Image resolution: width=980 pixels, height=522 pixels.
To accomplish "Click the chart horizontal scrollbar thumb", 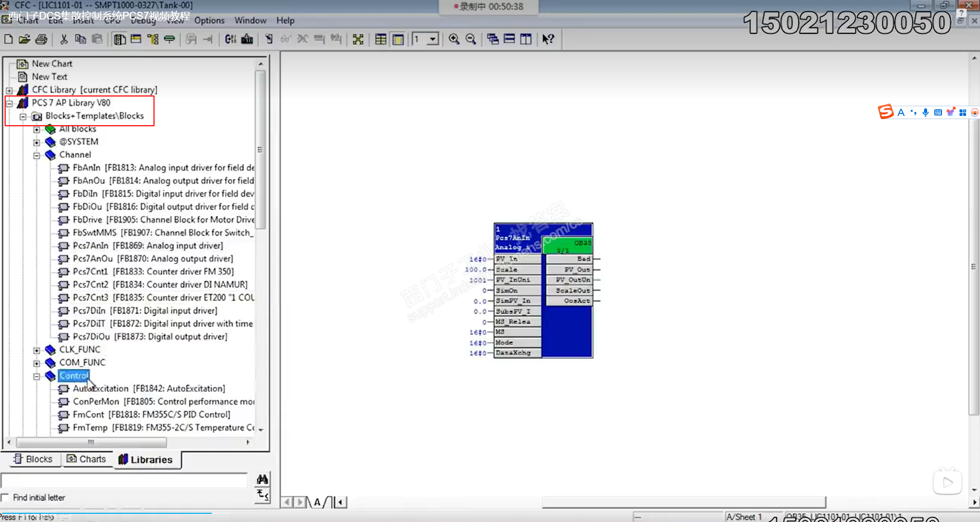I will pos(684,502).
